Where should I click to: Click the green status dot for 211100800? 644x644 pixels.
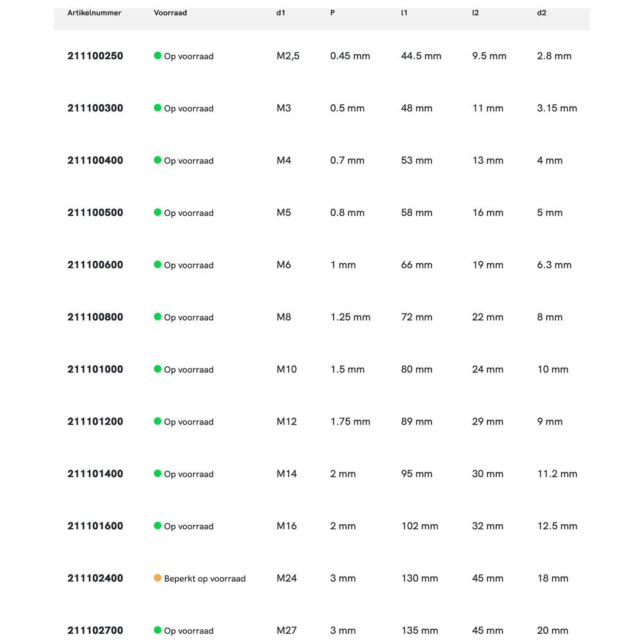(x=157, y=317)
